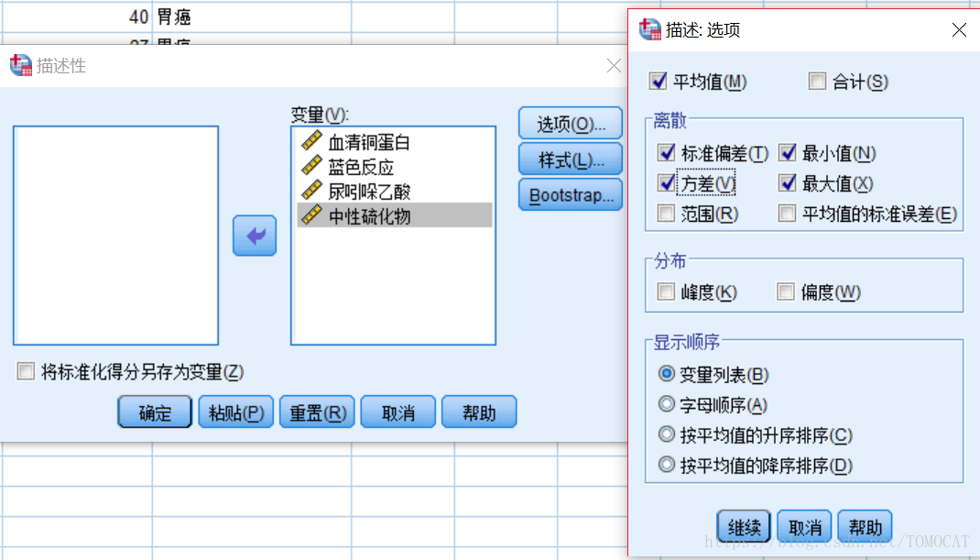This screenshot has height=560, width=980.
Task: Click the move-variable arrow button
Action: (x=255, y=236)
